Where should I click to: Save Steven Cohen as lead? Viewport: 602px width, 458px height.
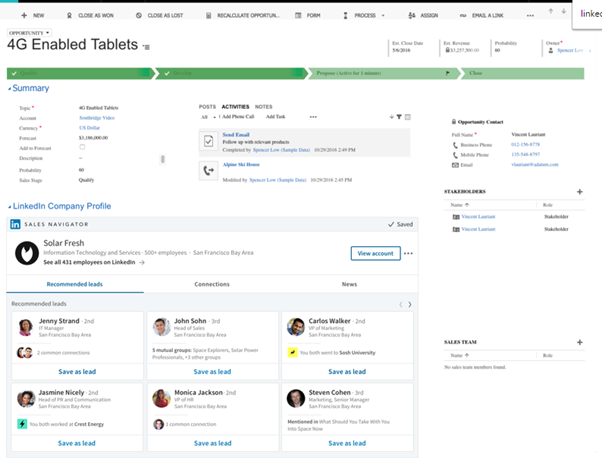point(347,443)
